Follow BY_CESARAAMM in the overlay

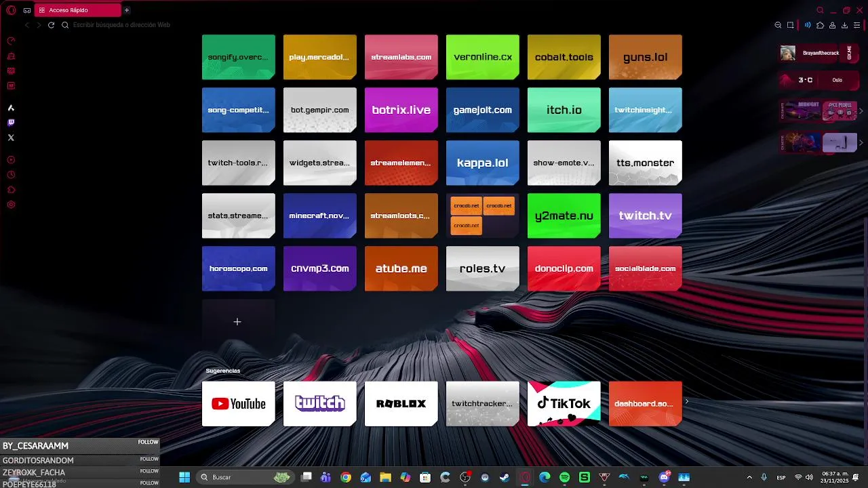149,443
